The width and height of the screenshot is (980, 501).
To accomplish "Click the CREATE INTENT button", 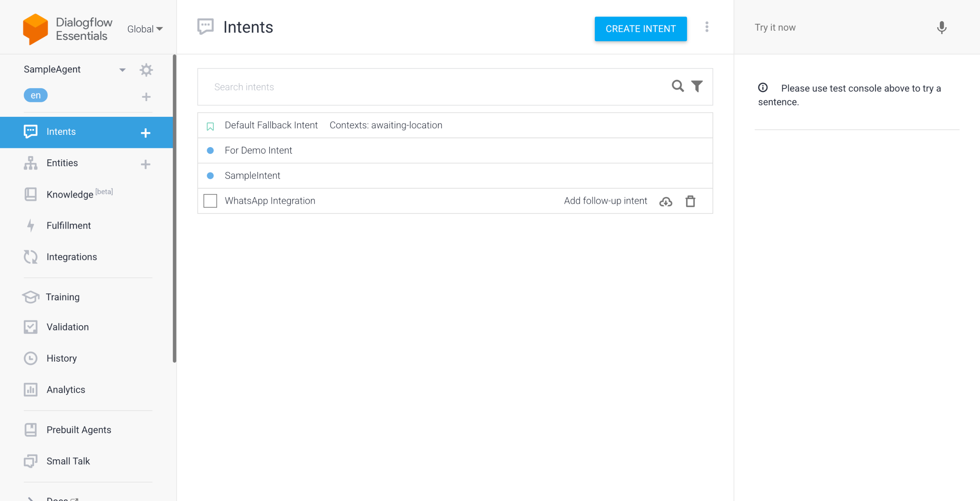I will tap(640, 29).
